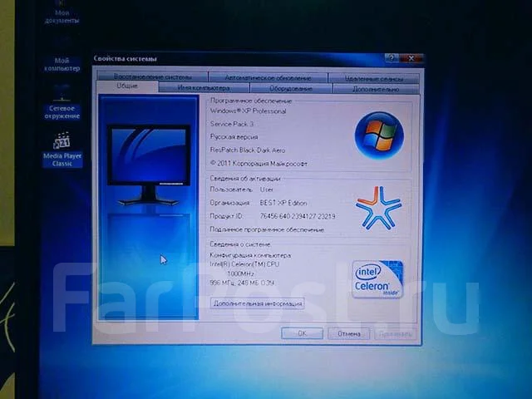Image resolution: width=532 pixels, height=399 pixels.
Task: Switch to the Удаленные сеансы tab
Action: point(374,79)
